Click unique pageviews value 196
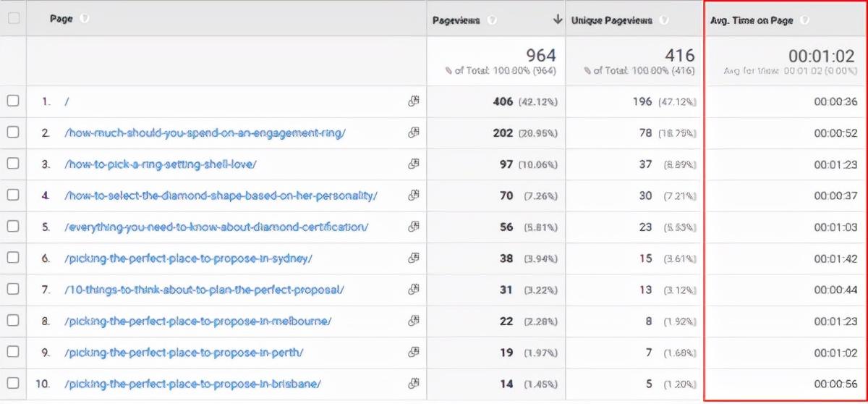 pos(642,102)
